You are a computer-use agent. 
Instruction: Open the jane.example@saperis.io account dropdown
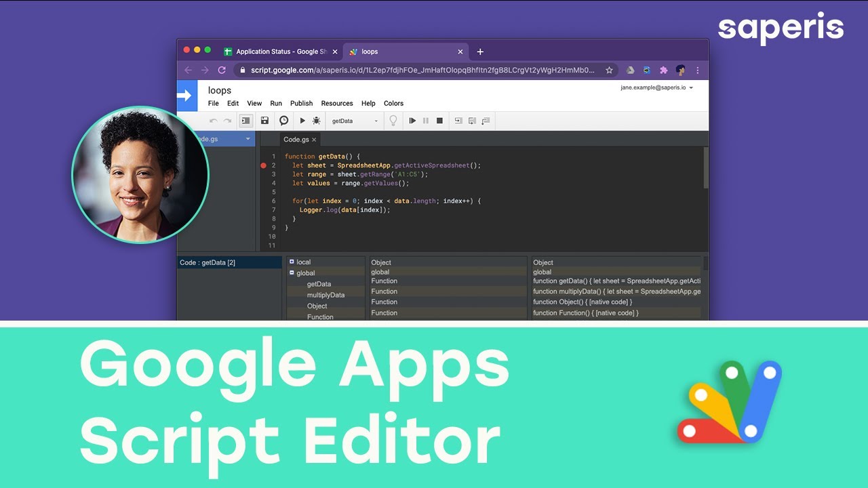(x=656, y=87)
